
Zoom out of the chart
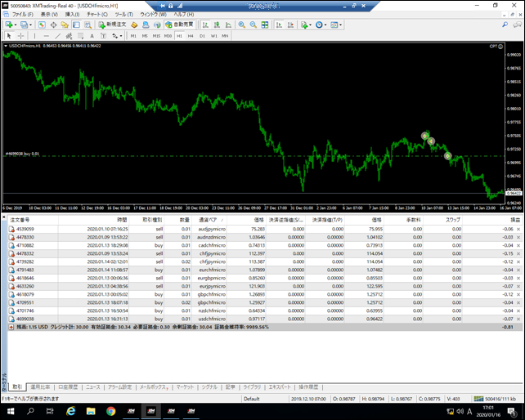click(254, 25)
